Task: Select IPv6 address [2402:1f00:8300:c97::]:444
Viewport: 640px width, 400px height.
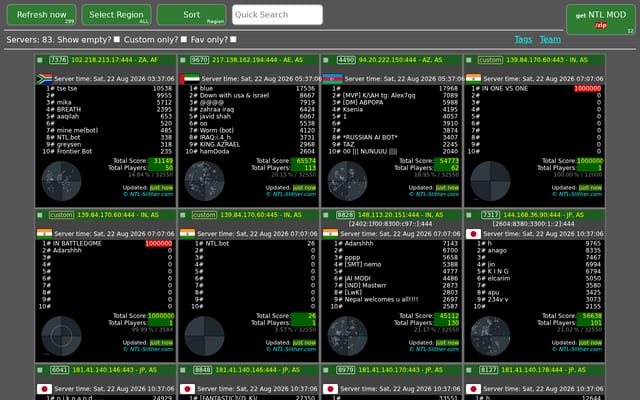Action: pos(391,224)
